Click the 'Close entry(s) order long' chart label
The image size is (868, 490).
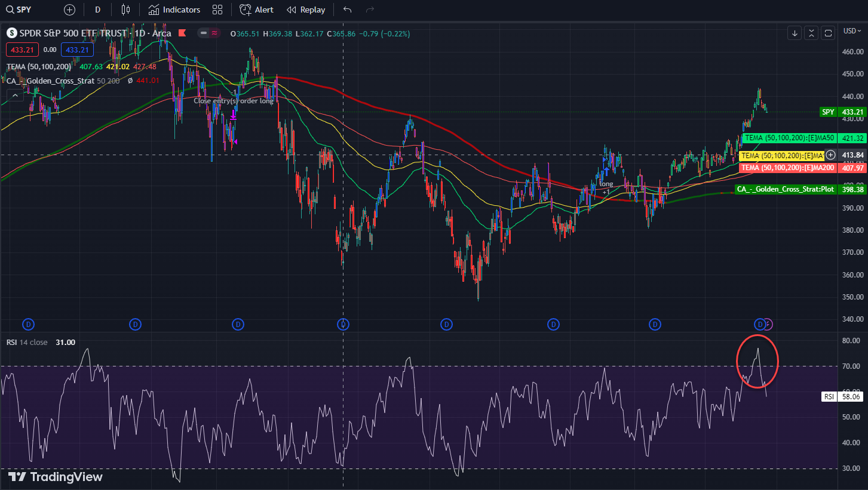coord(233,101)
